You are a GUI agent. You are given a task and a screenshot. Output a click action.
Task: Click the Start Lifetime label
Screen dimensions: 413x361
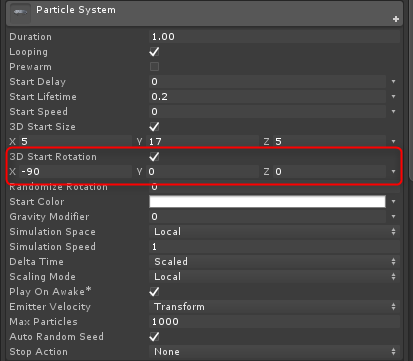click(x=43, y=97)
